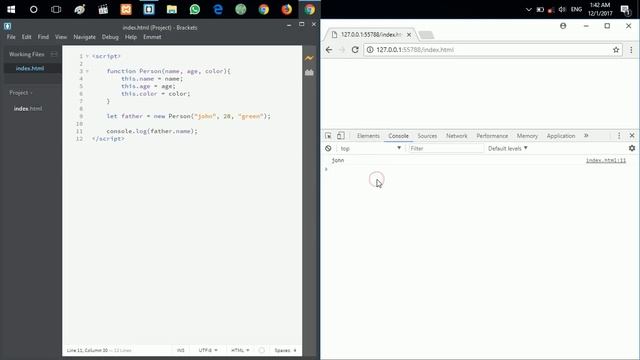Open the console 'top' context dropdown
This screenshot has height=360, width=640.
(370, 149)
